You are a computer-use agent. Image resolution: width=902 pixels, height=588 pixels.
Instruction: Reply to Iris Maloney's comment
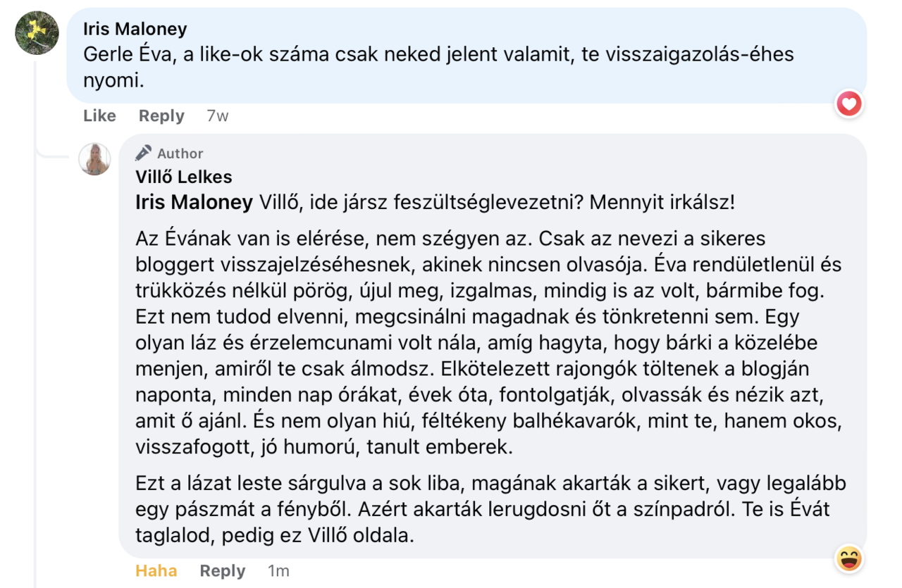coord(161,116)
